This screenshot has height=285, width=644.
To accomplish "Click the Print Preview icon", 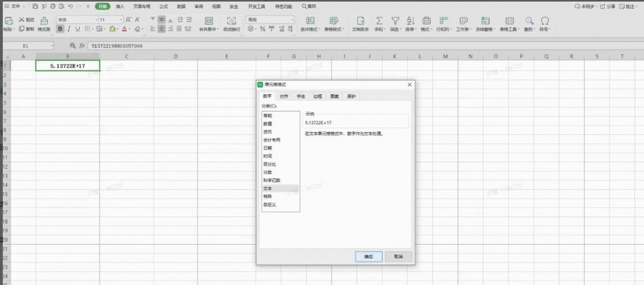I will [x=61, y=6].
